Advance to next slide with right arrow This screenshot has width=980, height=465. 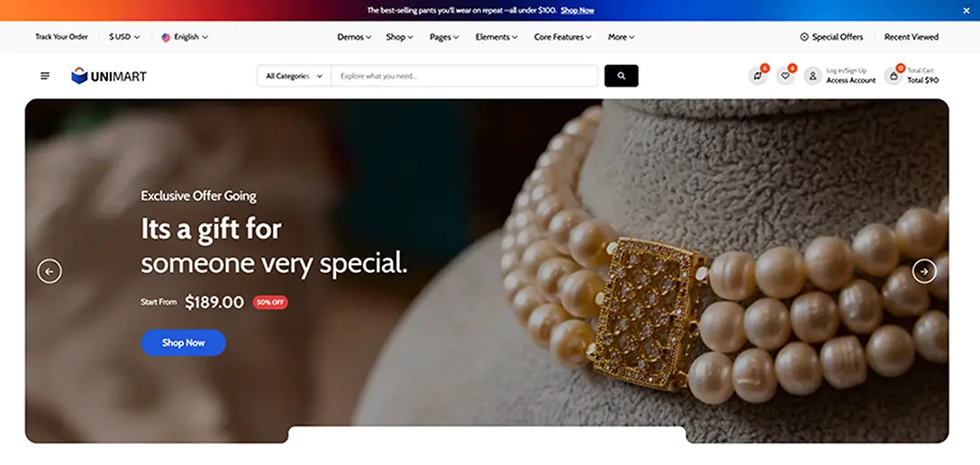[x=924, y=271]
